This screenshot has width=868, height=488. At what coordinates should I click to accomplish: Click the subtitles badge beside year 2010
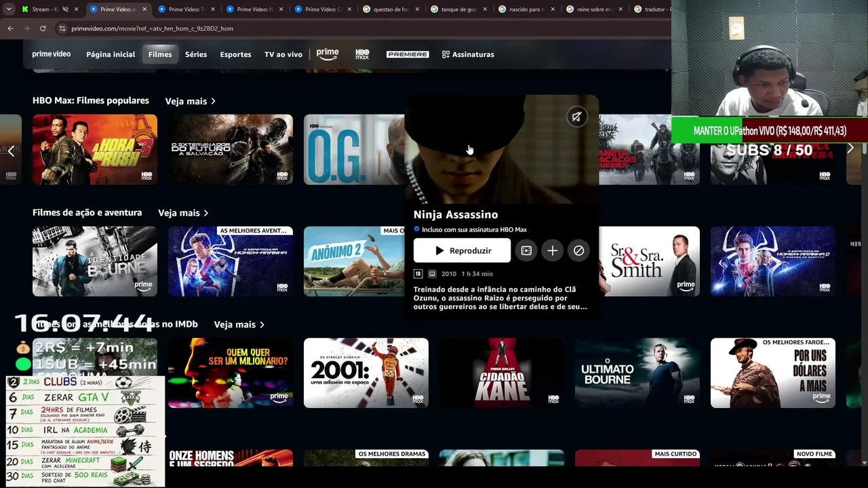pyautogui.click(x=432, y=274)
